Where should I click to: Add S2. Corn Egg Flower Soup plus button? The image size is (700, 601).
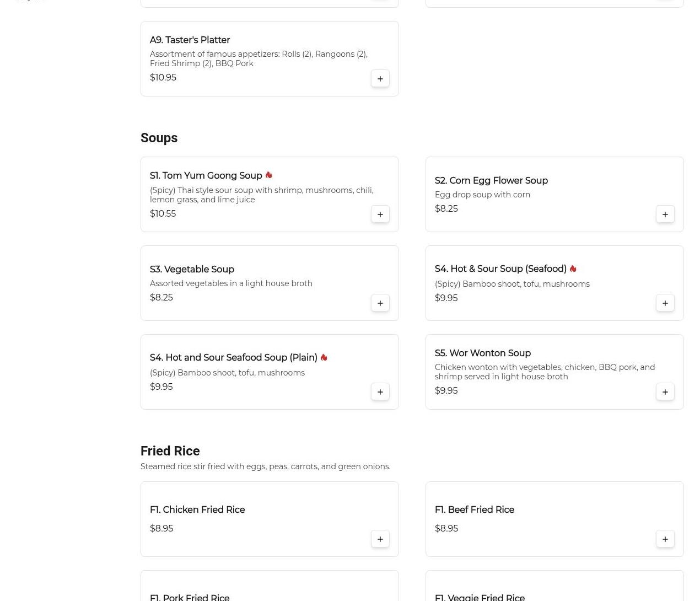pyautogui.click(x=665, y=214)
